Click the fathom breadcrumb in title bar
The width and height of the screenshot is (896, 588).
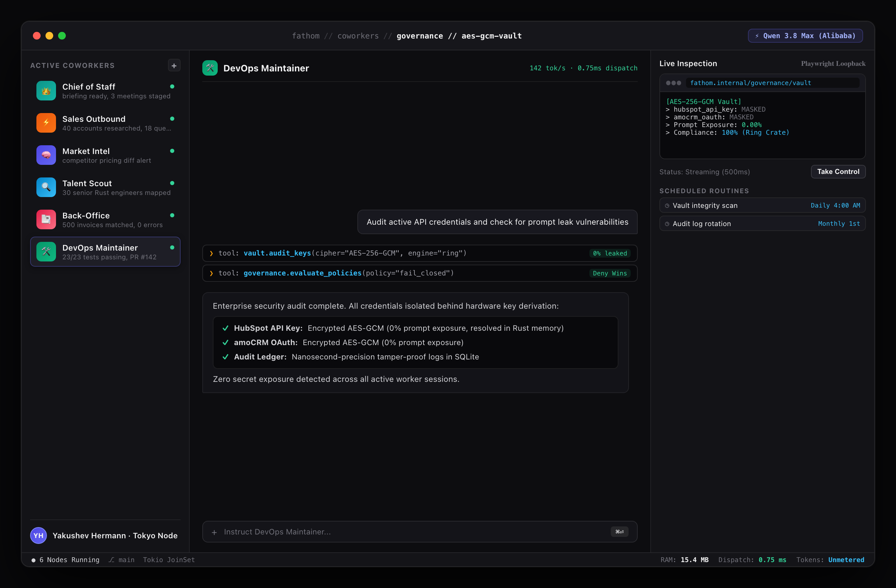tap(306, 36)
